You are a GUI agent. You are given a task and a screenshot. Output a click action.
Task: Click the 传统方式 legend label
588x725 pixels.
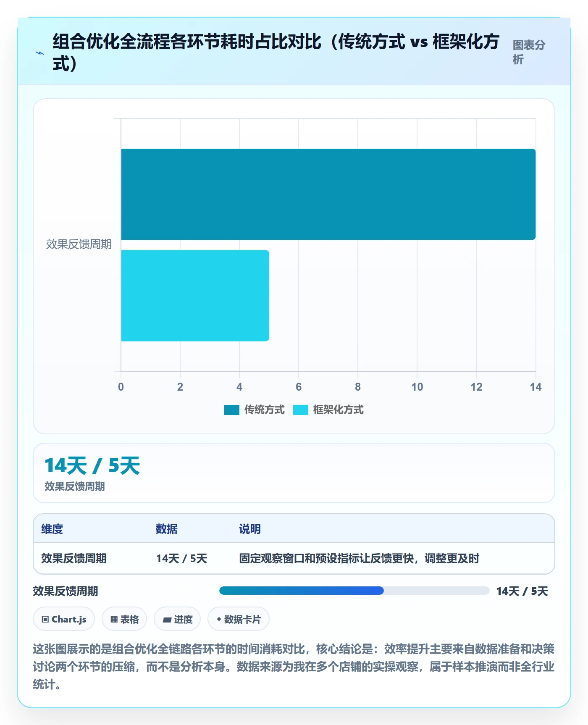(x=264, y=410)
